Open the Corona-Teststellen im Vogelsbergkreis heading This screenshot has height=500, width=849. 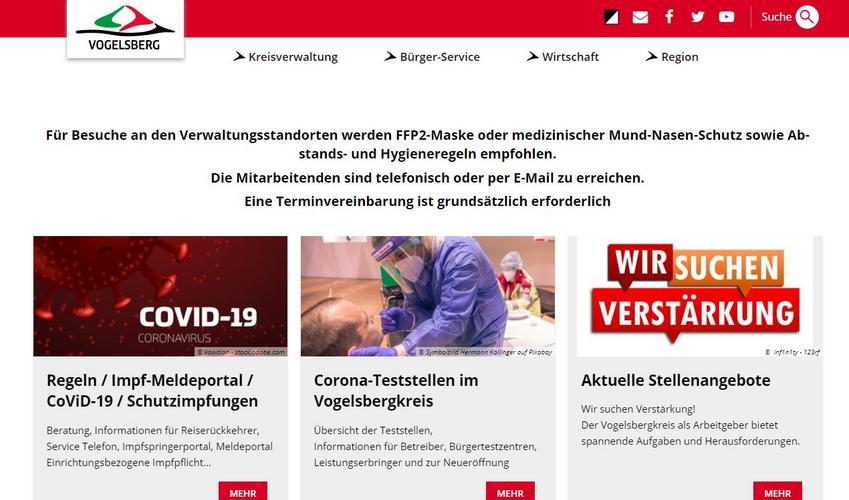396,391
